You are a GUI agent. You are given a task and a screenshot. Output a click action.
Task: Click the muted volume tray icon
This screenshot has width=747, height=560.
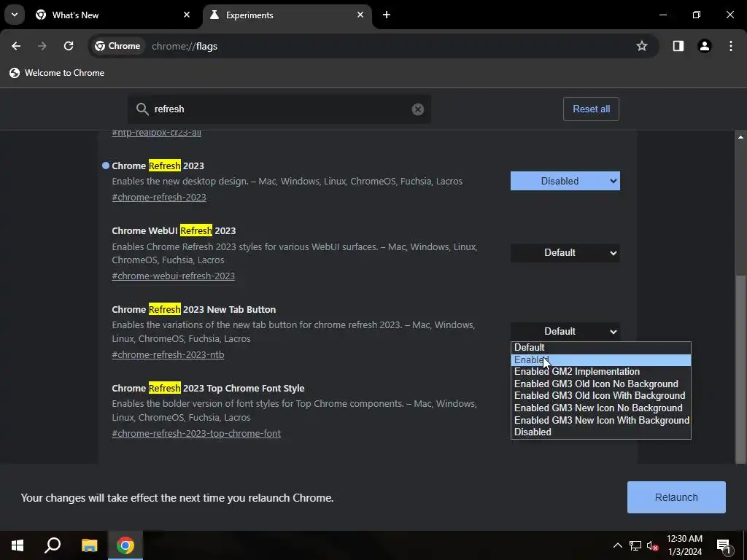[x=653, y=545]
